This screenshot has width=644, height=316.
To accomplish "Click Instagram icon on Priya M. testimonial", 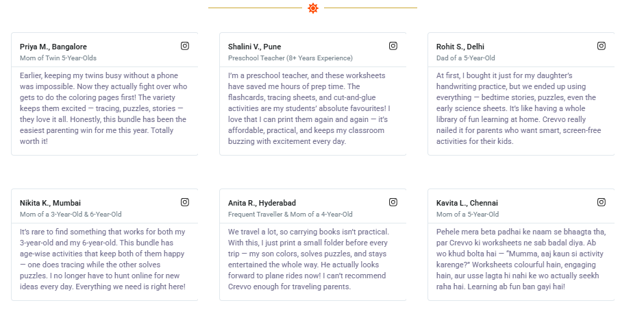I will pyautogui.click(x=185, y=46).
